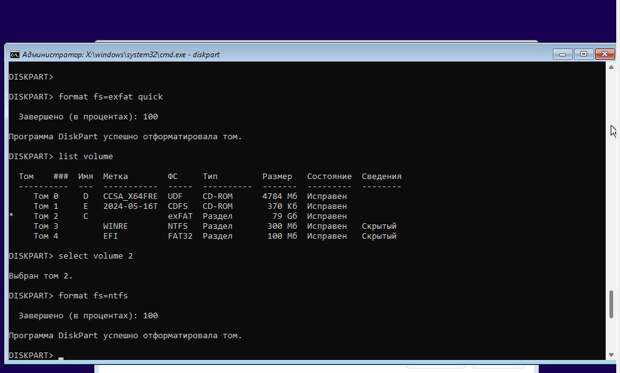Click the scrollbar up arrow
This screenshot has width=620, height=373.
611,68
